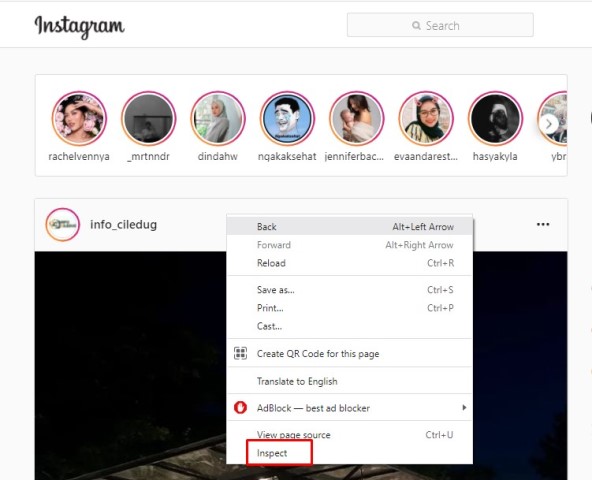
Task: Choose Forward in the context menu
Action: [350, 245]
